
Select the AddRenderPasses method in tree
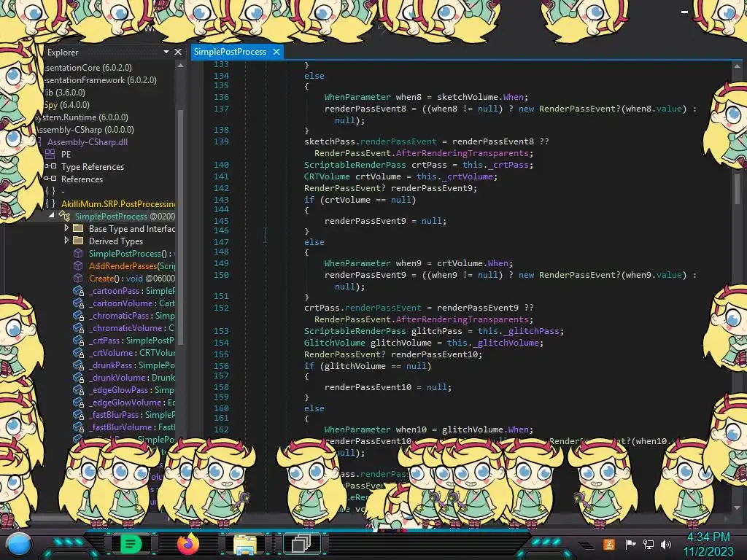click(x=132, y=265)
